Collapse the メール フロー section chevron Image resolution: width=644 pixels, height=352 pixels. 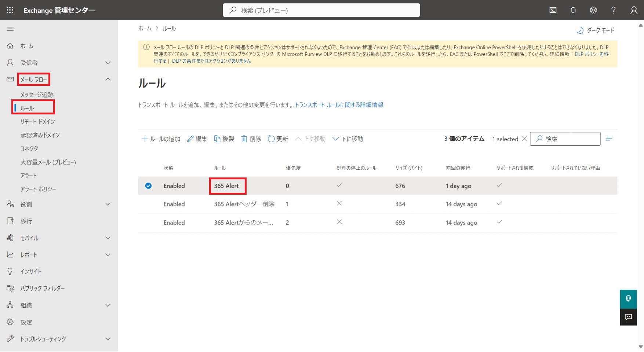pos(108,79)
